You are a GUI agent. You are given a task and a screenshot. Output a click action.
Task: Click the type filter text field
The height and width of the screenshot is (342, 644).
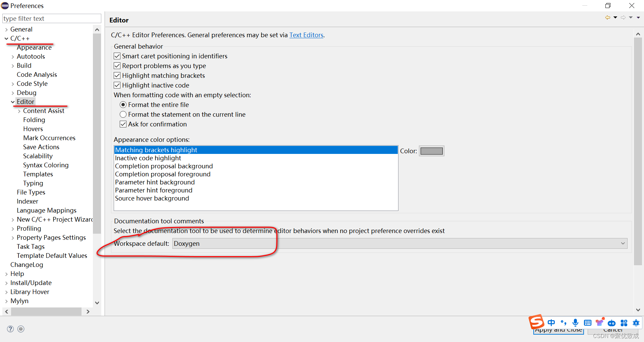(52, 18)
